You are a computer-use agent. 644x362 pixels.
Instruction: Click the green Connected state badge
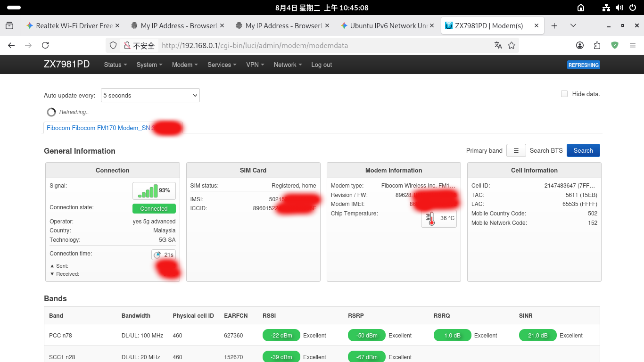pos(154,208)
